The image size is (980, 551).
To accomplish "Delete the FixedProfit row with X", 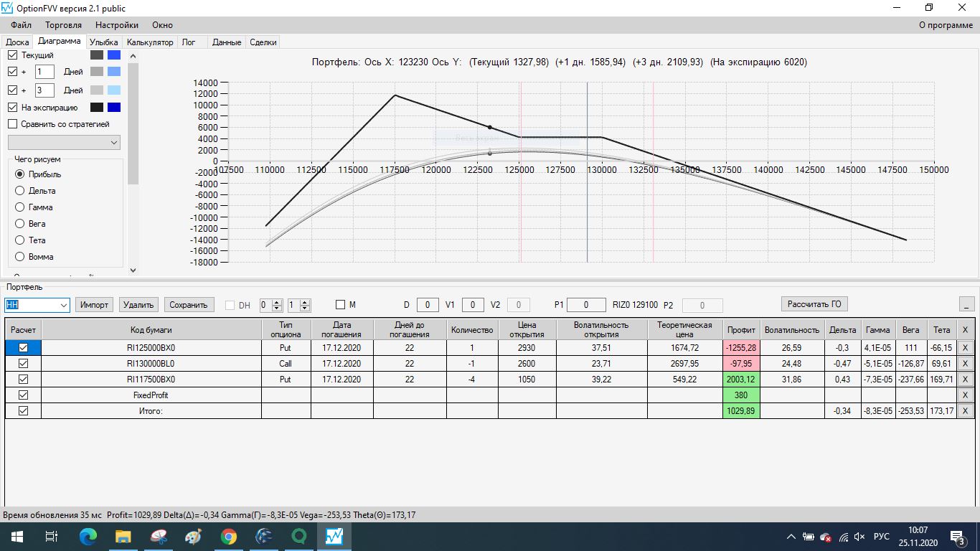I will pyautogui.click(x=965, y=395).
